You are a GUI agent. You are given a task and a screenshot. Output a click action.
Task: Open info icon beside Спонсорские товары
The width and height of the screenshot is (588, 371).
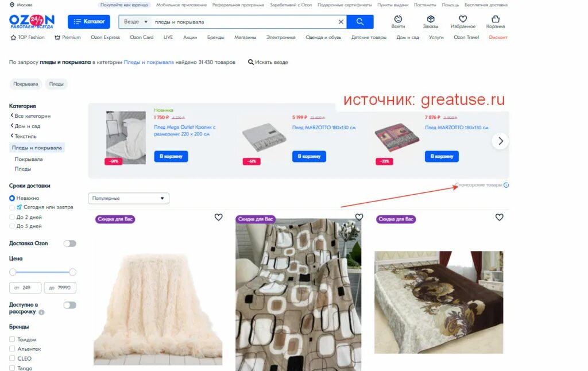(506, 185)
